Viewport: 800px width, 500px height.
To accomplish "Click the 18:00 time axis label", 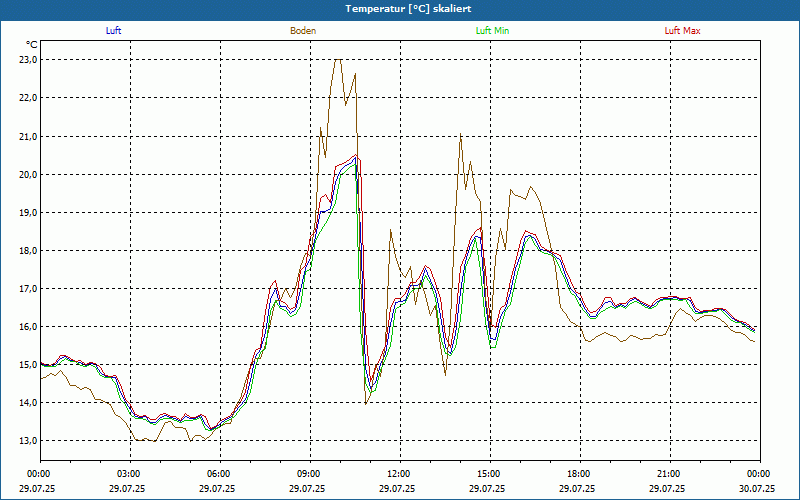I will pyautogui.click(x=578, y=474).
